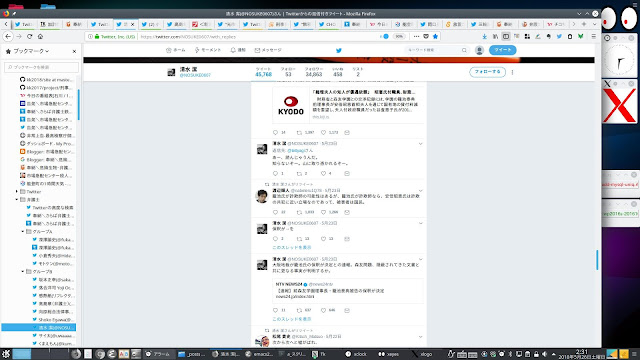
Task: Open the Firefox hamburger menu
Action: click(593, 36)
